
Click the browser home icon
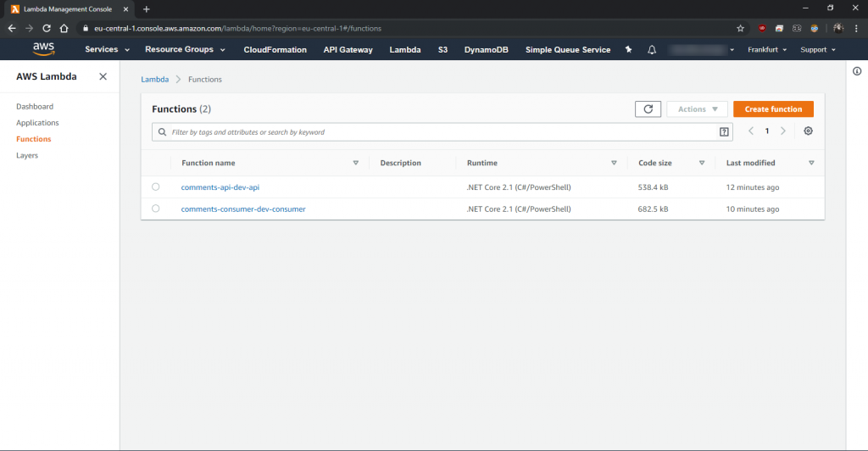tap(64, 28)
